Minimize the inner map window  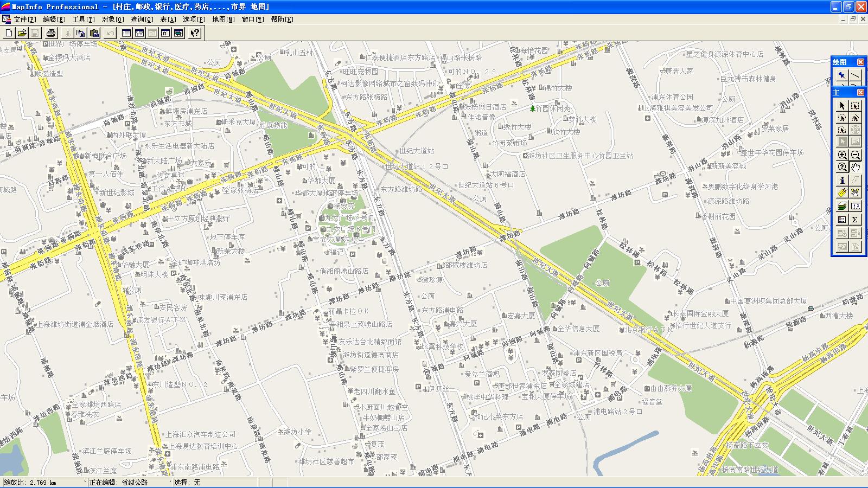coord(843,19)
